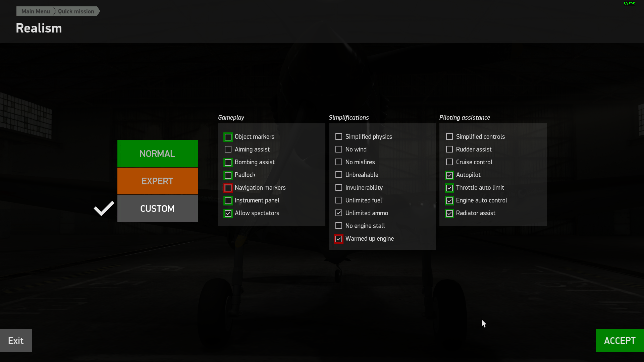Turn on the Padlock option
Screen dimensions: 644x362
[x=228, y=175]
